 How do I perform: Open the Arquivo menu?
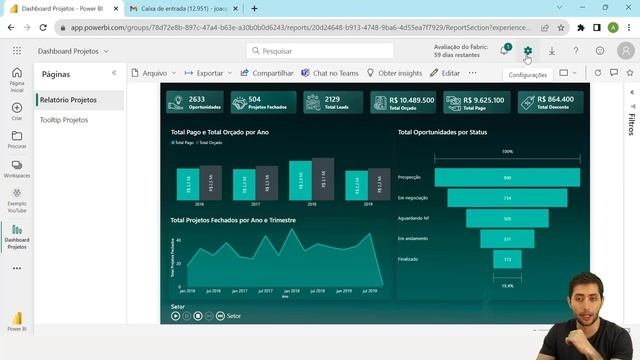(x=154, y=73)
